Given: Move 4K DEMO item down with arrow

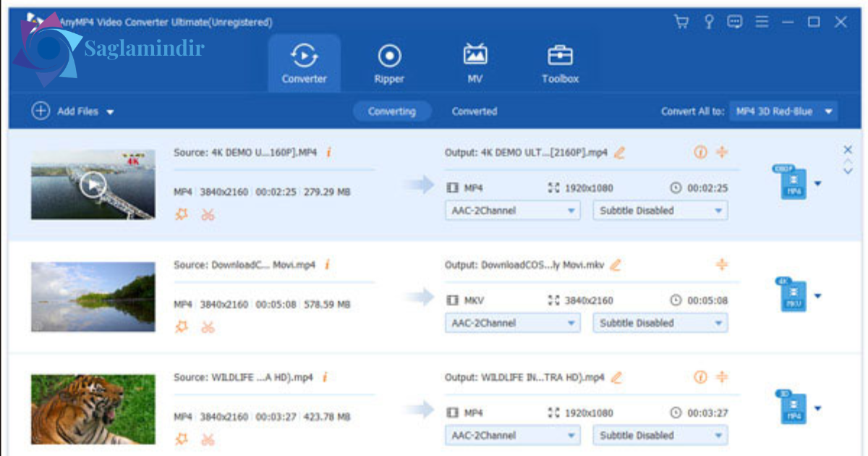Looking at the screenshot, I should click(x=848, y=172).
